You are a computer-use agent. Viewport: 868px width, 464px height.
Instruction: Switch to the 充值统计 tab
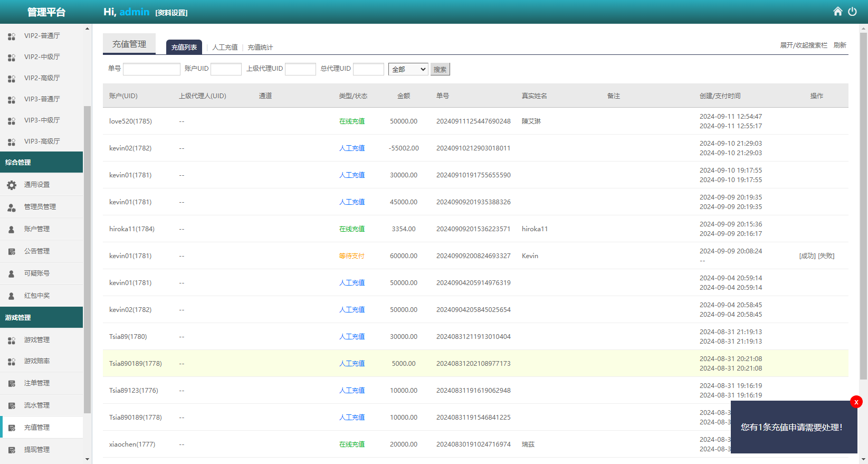tap(260, 48)
